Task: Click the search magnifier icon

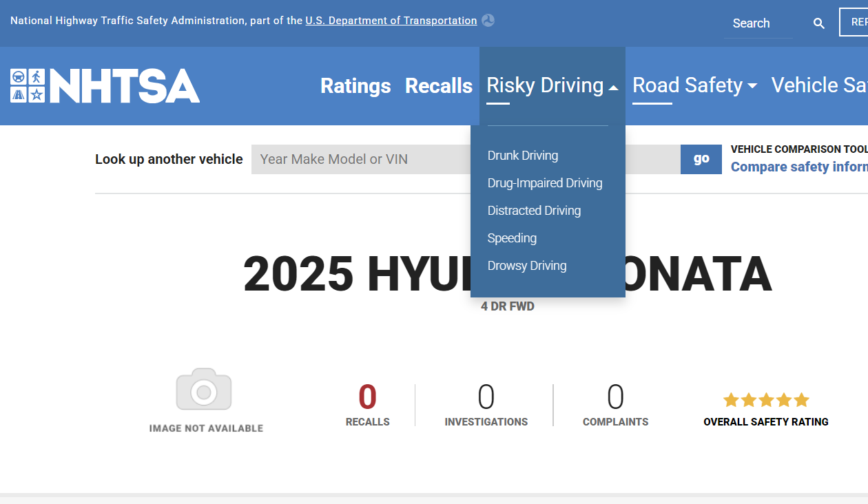Action: [x=819, y=23]
